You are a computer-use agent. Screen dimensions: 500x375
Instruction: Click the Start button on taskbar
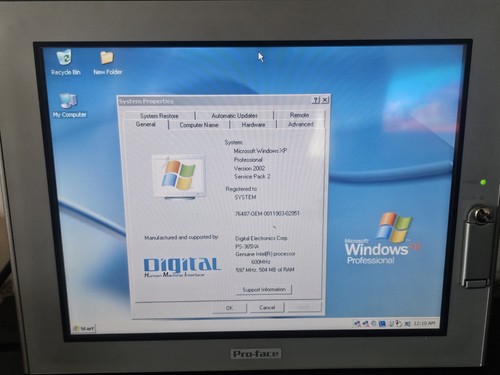coord(84,328)
